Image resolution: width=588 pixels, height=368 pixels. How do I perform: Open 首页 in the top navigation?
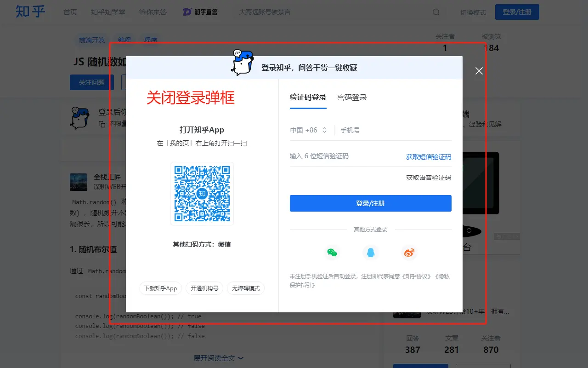pos(70,12)
